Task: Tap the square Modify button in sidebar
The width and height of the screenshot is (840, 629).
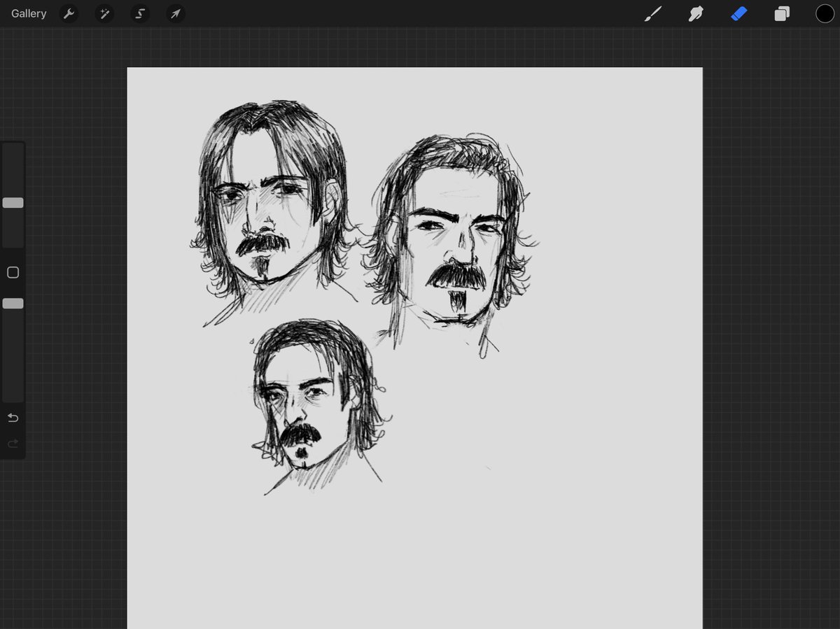Action: 13,273
